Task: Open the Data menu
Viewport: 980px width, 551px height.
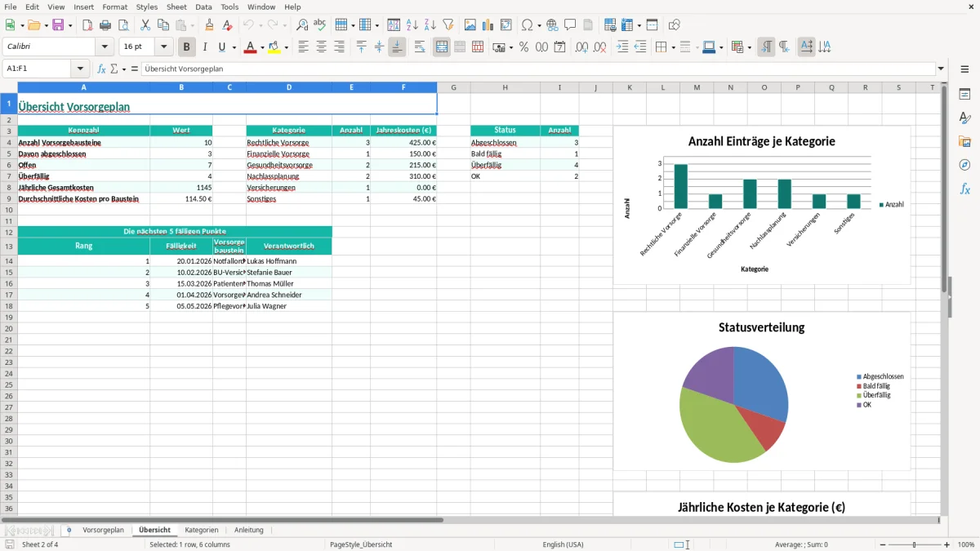Action: 203,7
